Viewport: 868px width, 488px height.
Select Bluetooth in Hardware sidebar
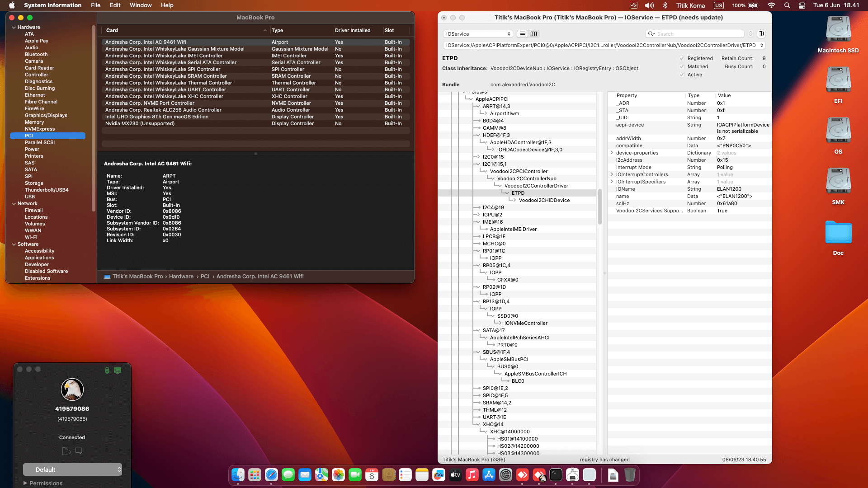pyautogui.click(x=36, y=54)
